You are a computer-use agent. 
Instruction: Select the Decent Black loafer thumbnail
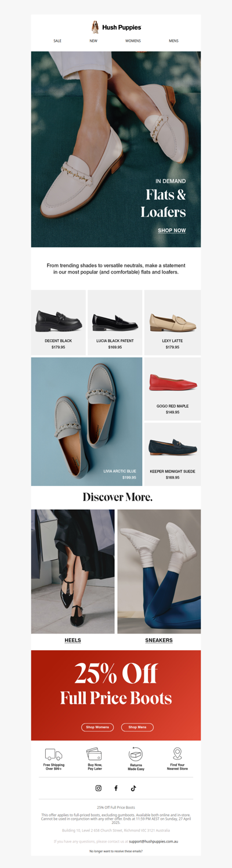tap(58, 320)
